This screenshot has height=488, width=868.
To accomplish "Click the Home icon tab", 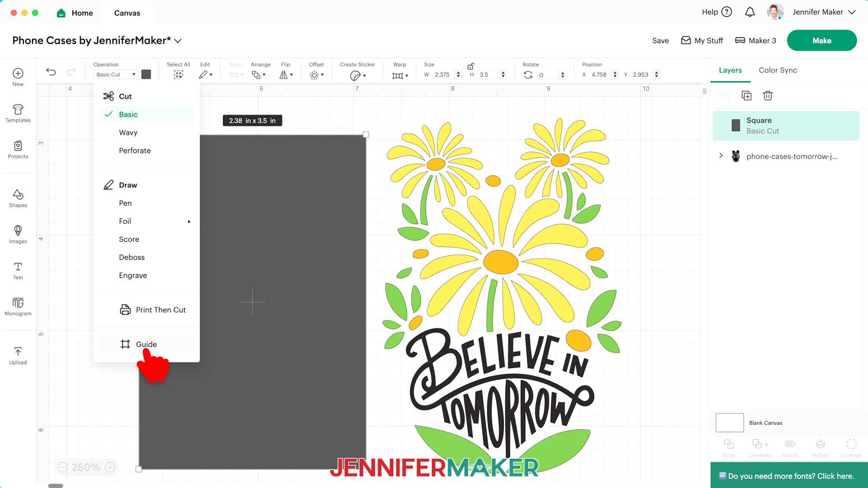I will 75,13.
